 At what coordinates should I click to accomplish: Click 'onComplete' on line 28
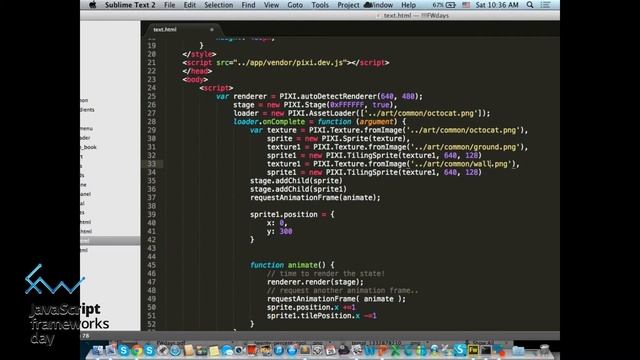coord(283,122)
